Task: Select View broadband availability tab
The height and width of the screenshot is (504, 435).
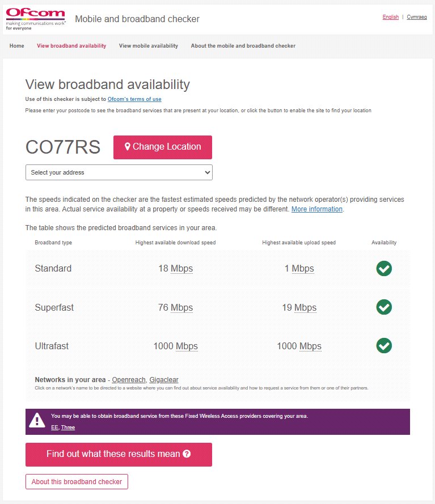Action: tap(71, 46)
